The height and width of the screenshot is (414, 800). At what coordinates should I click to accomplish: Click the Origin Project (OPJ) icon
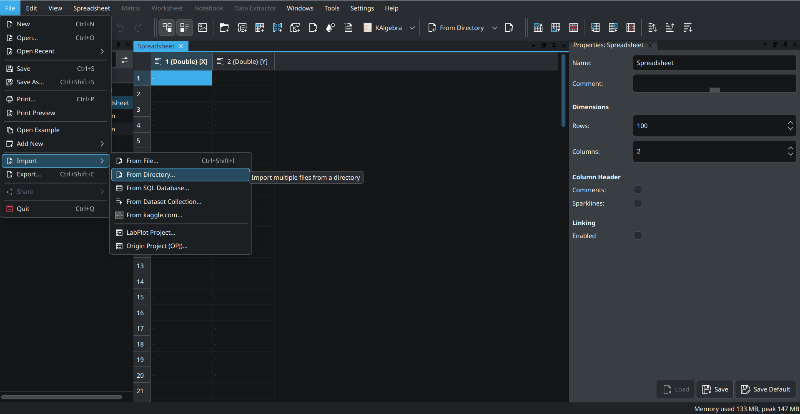click(x=119, y=245)
